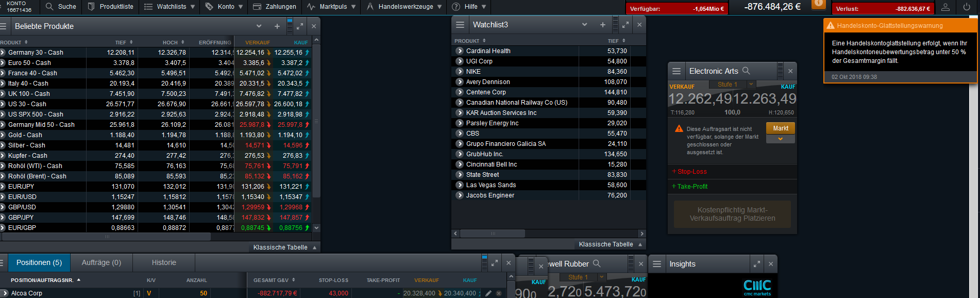Expand Beliebte Produkte title dropdown chevron
Viewport: 980px width, 298px height.
(x=259, y=26)
